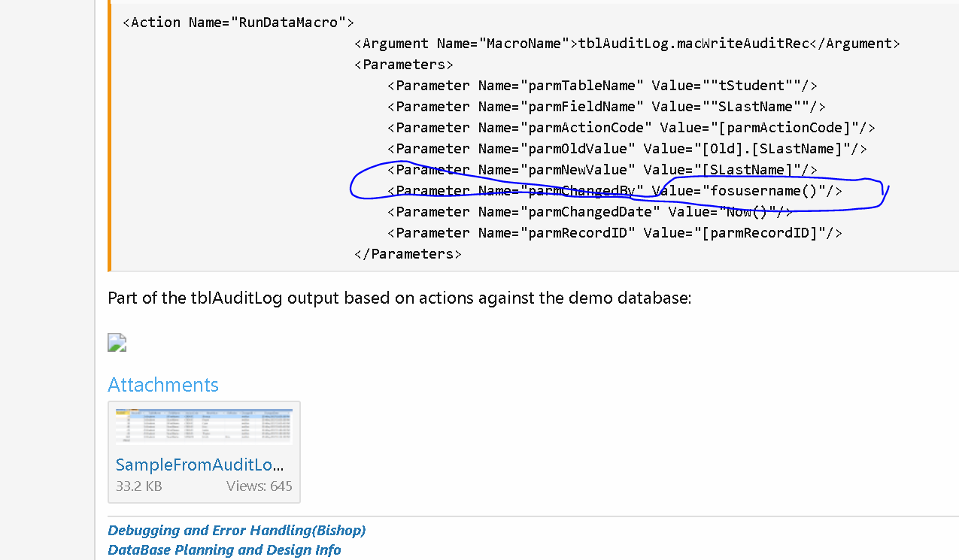The height and width of the screenshot is (560, 959).
Task: Click the parmNewValue parameter line
Action: coord(602,170)
